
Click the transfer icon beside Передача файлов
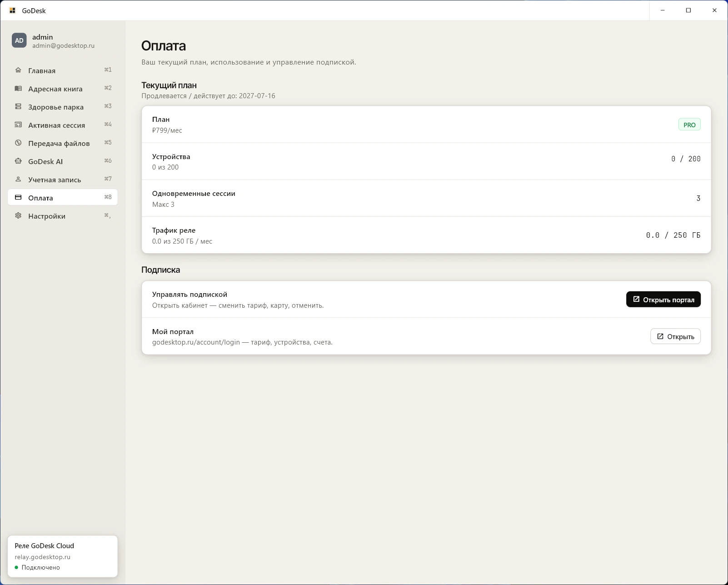coord(18,143)
